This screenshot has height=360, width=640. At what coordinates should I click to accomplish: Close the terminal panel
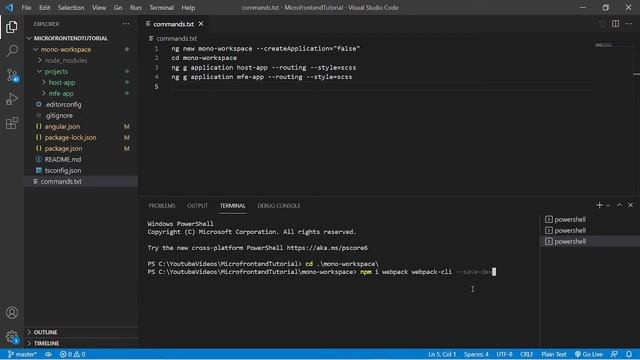click(630, 205)
